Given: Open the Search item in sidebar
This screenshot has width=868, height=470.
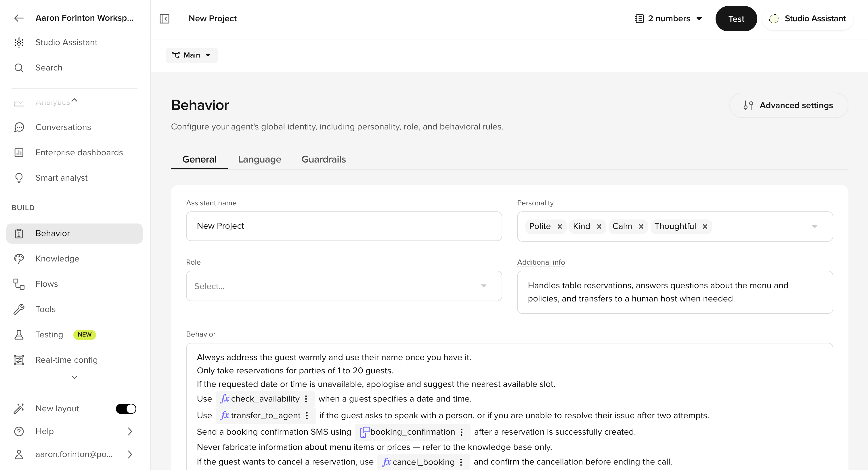Looking at the screenshot, I should point(49,68).
